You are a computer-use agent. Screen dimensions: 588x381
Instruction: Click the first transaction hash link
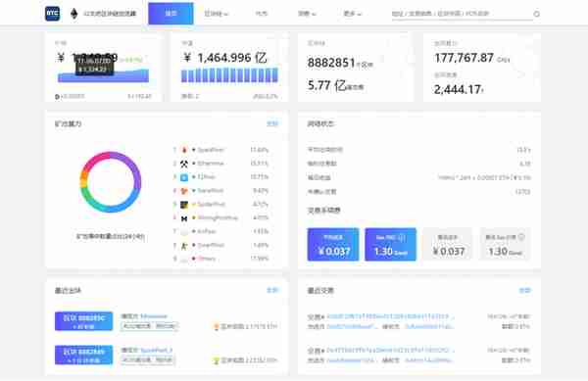[390, 316]
